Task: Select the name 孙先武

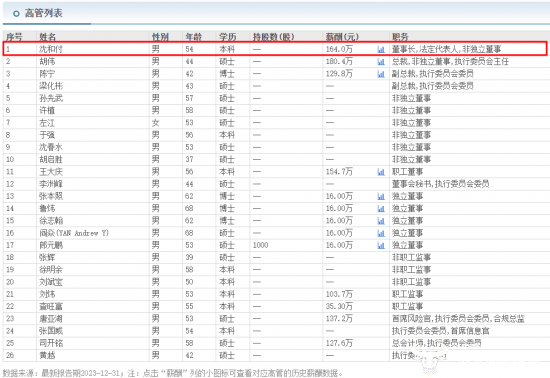Action: click(51, 98)
